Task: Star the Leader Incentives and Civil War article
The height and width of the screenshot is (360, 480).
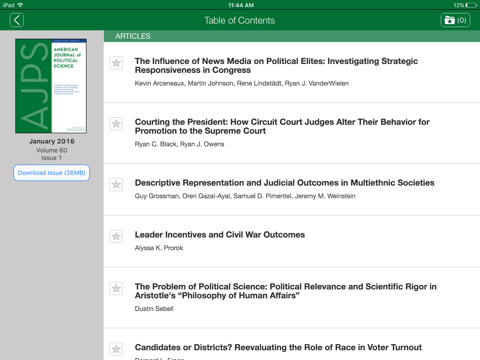Action: [x=116, y=237]
